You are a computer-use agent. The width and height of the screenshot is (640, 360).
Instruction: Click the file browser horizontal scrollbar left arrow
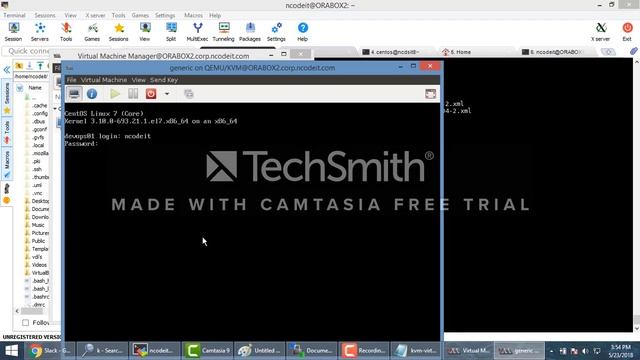tap(17, 311)
